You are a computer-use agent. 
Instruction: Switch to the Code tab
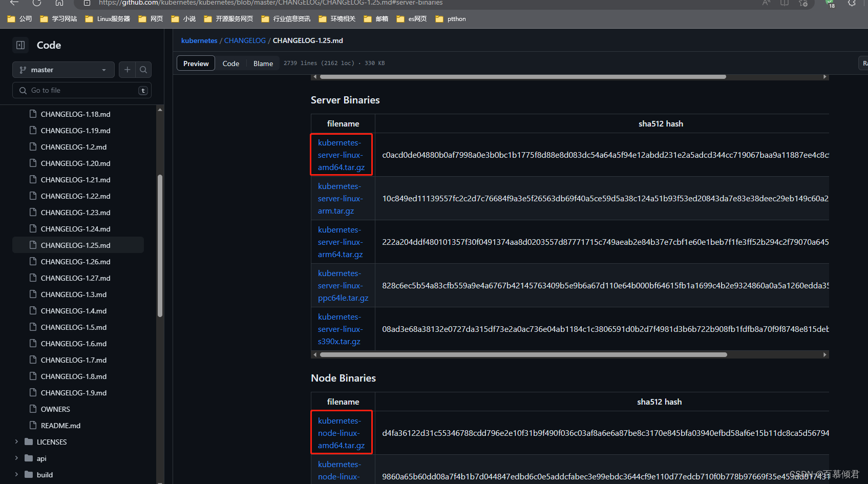(231, 64)
